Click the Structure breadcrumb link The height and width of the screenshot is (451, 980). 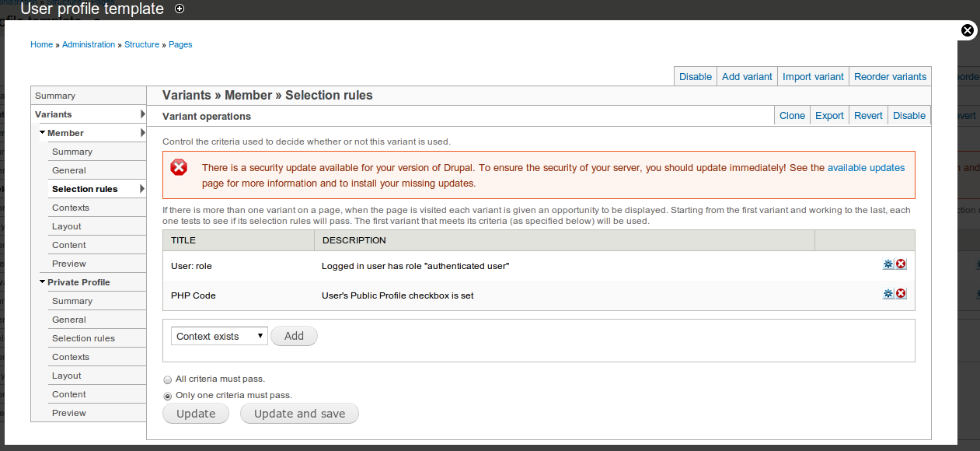coord(142,44)
